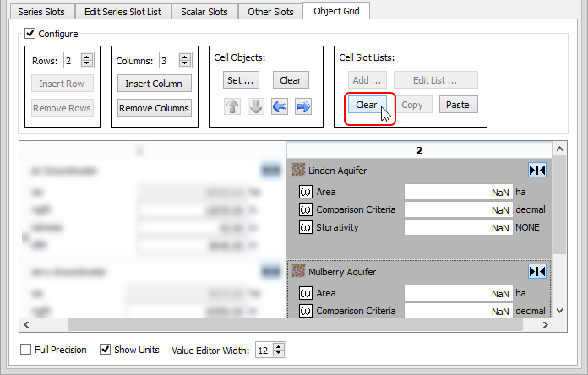The width and height of the screenshot is (588, 375).
Task: Click the Linden Aquifer Area value field
Action: click(457, 192)
